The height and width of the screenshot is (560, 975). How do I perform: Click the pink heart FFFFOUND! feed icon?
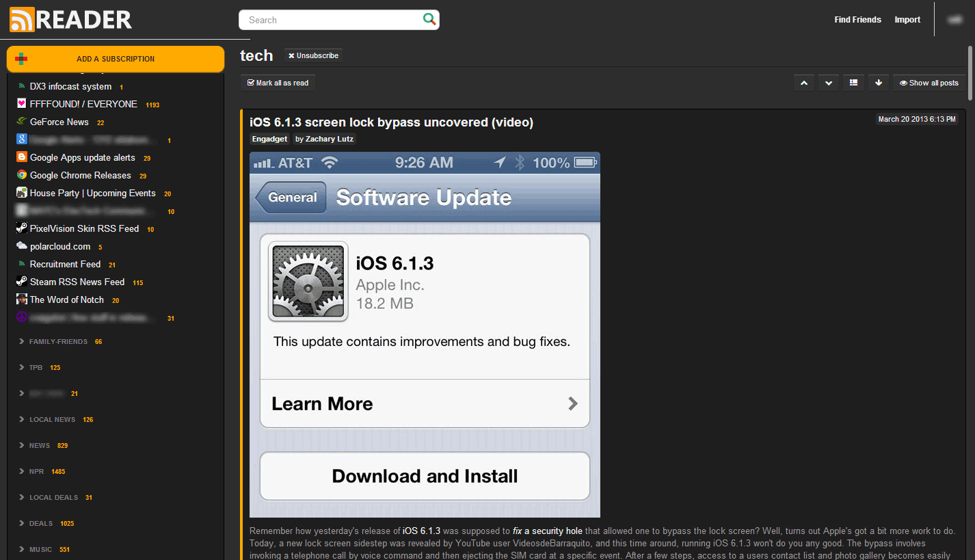(x=21, y=104)
